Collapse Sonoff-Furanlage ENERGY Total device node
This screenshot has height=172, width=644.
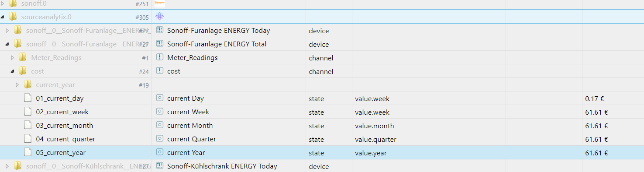(x=7, y=44)
